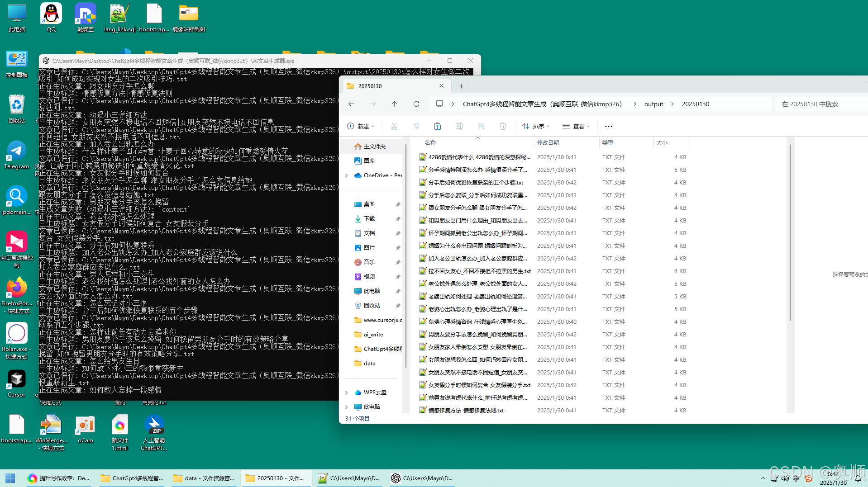Viewport: 868px width, 487px height.
Task: Click the file list vertical scrollbar
Action: 790,233
